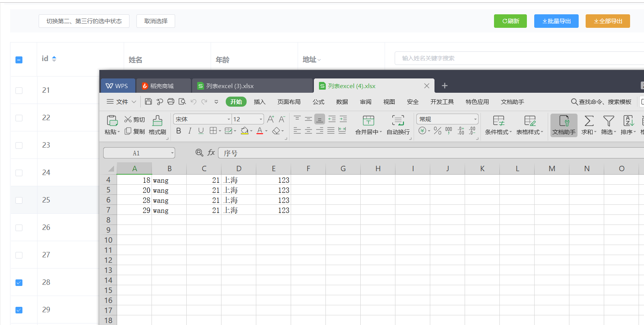
Task: Open the 地址 column filter dropdown
Action: click(x=319, y=60)
